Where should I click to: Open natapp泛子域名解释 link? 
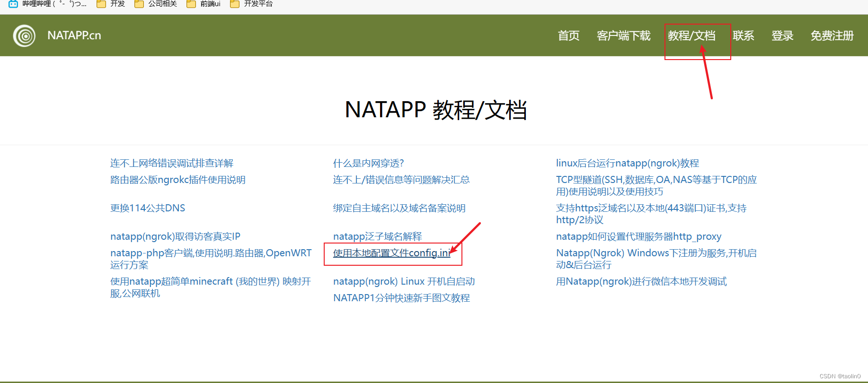(x=378, y=236)
